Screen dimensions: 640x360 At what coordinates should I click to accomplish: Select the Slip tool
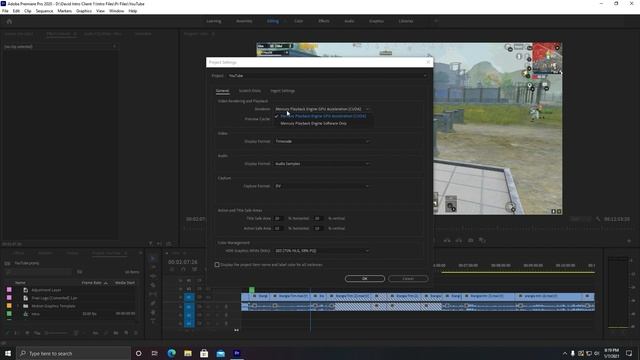click(x=153, y=294)
